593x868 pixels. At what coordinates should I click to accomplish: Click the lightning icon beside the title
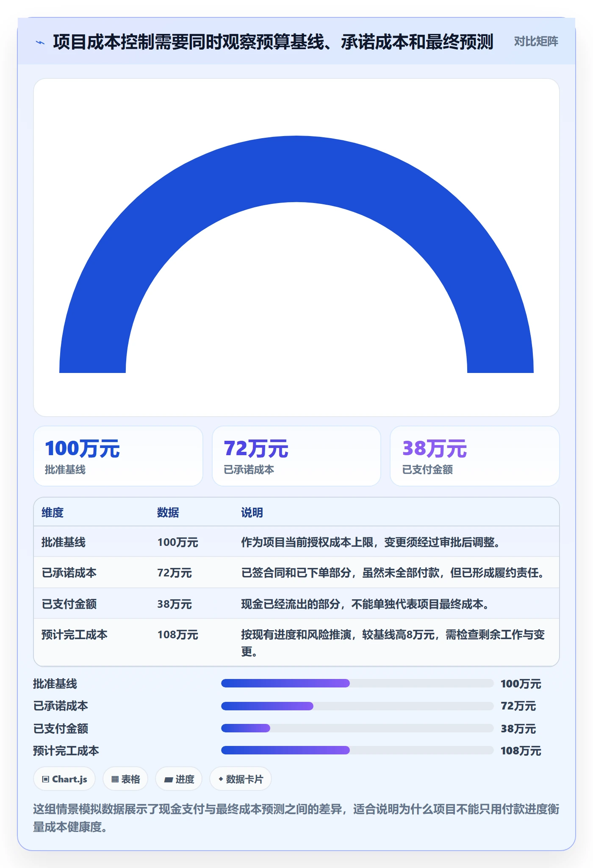point(40,42)
